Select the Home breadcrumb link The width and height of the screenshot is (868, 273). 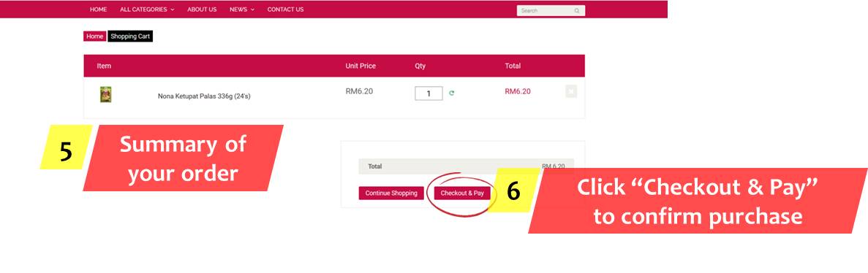pos(94,36)
